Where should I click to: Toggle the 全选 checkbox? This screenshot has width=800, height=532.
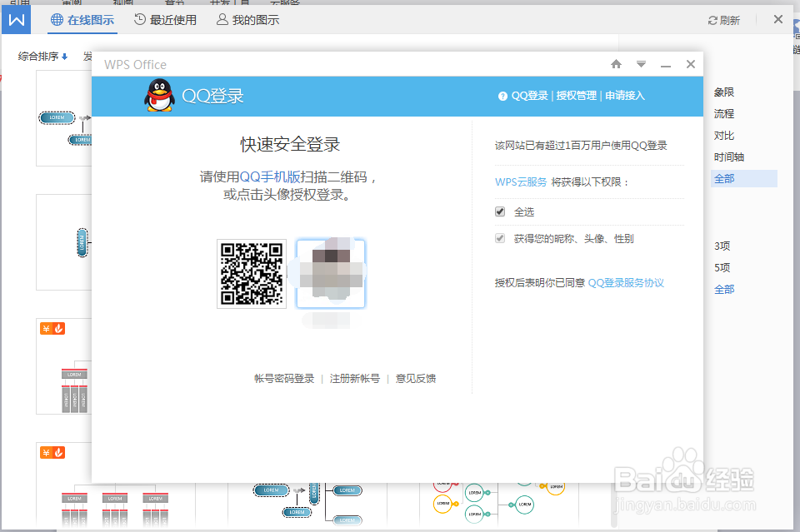tap(500, 211)
